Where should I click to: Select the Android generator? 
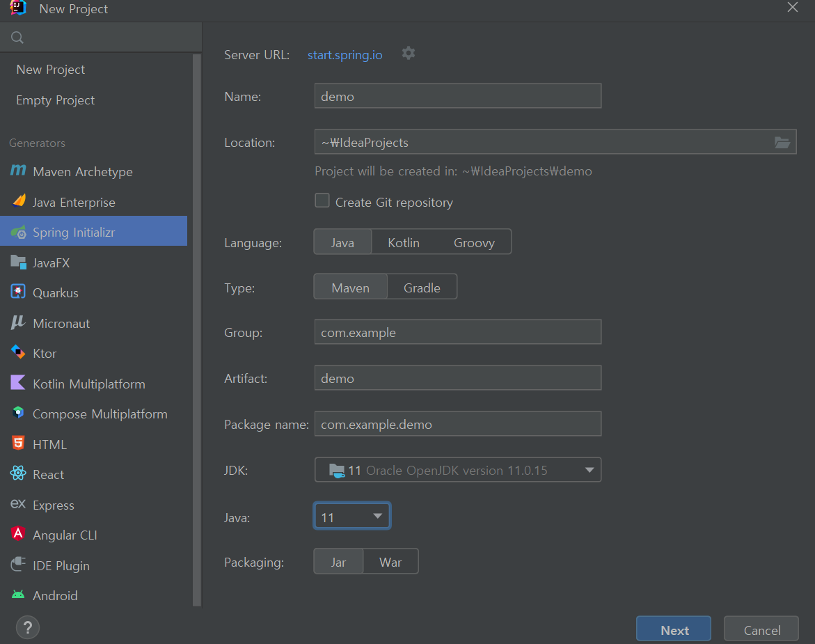tap(93, 596)
